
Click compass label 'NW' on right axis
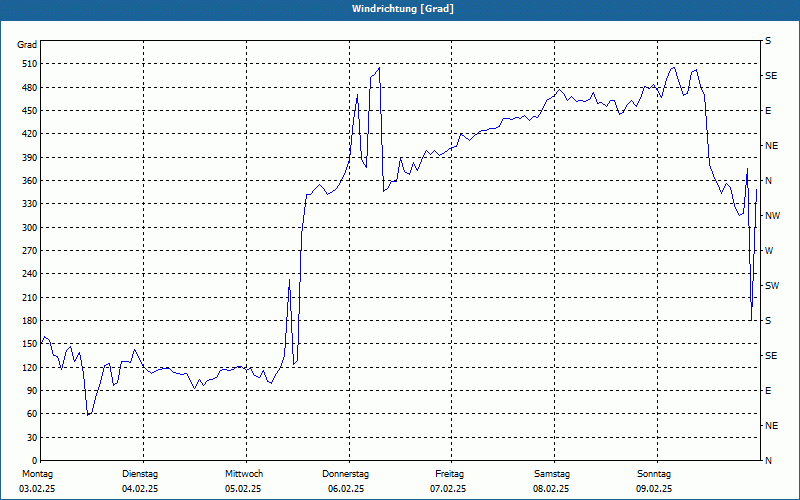click(x=772, y=216)
